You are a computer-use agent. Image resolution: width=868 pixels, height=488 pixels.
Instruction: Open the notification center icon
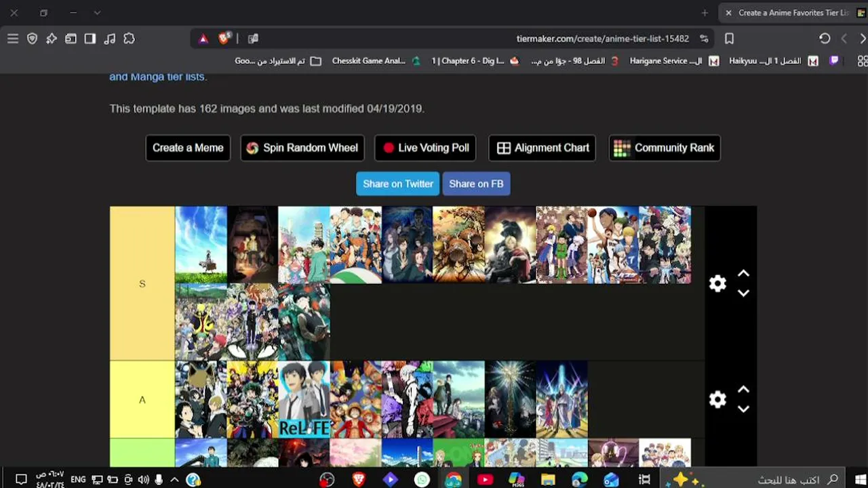click(21, 480)
